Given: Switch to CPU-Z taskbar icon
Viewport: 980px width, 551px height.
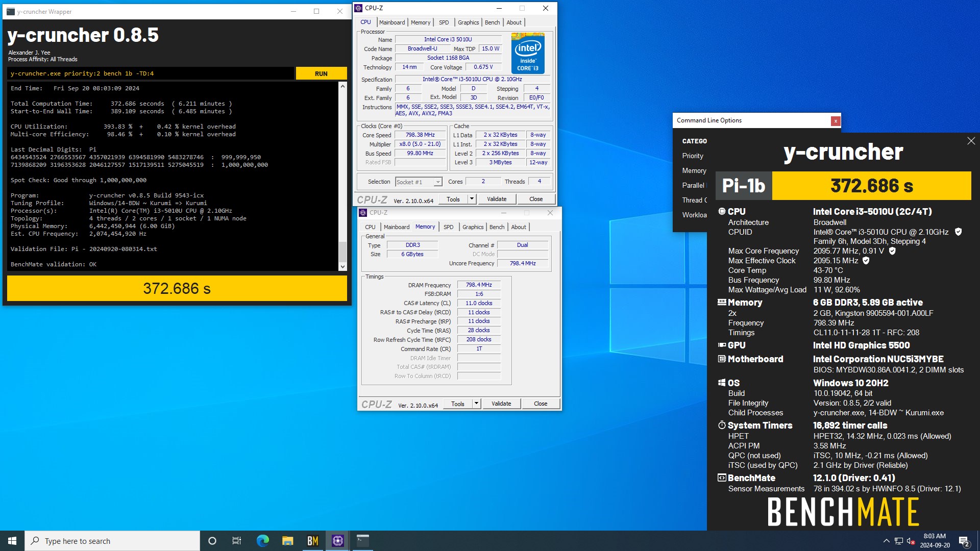Looking at the screenshot, I should click(x=337, y=541).
